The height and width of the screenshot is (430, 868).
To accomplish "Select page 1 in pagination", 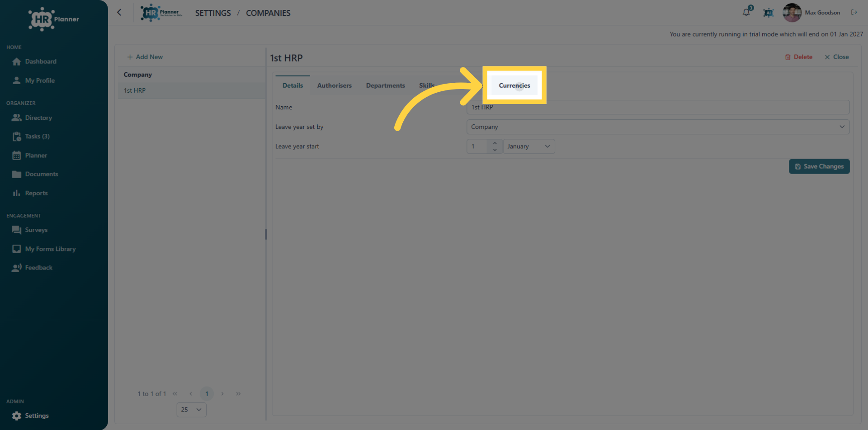I will (207, 394).
